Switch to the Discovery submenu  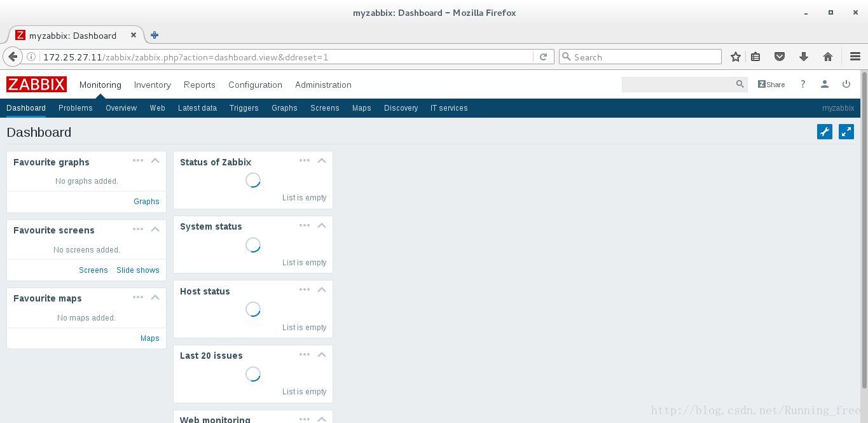[x=401, y=108]
